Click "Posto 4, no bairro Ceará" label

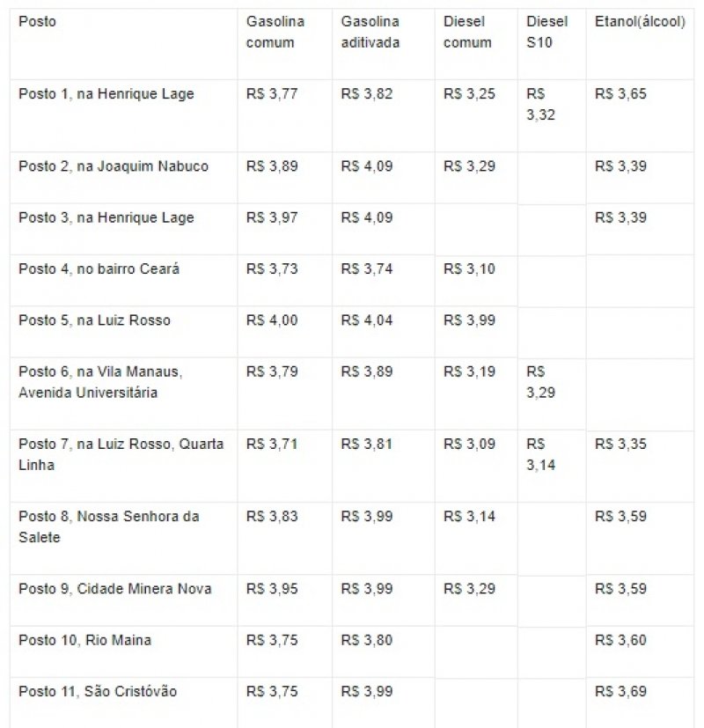99,269
